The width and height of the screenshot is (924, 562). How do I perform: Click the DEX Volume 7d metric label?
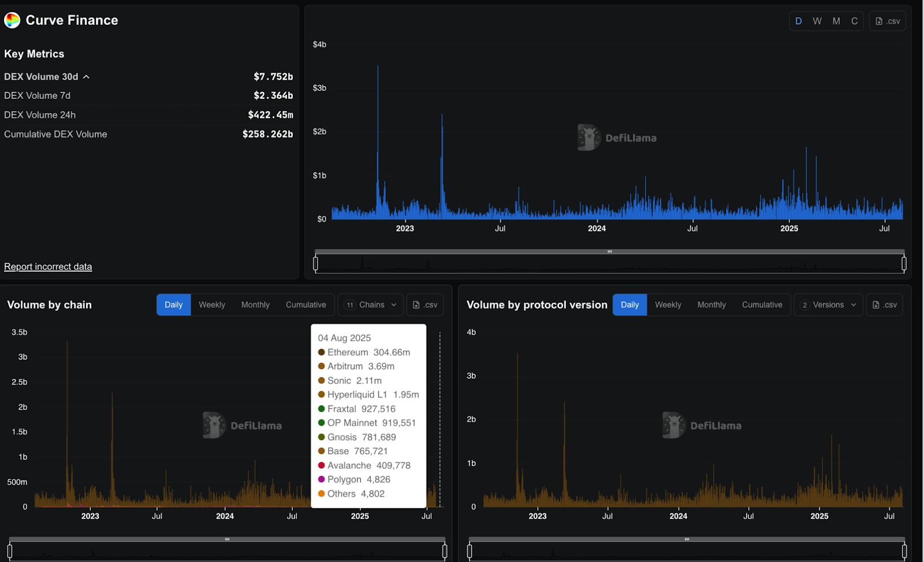[37, 95]
